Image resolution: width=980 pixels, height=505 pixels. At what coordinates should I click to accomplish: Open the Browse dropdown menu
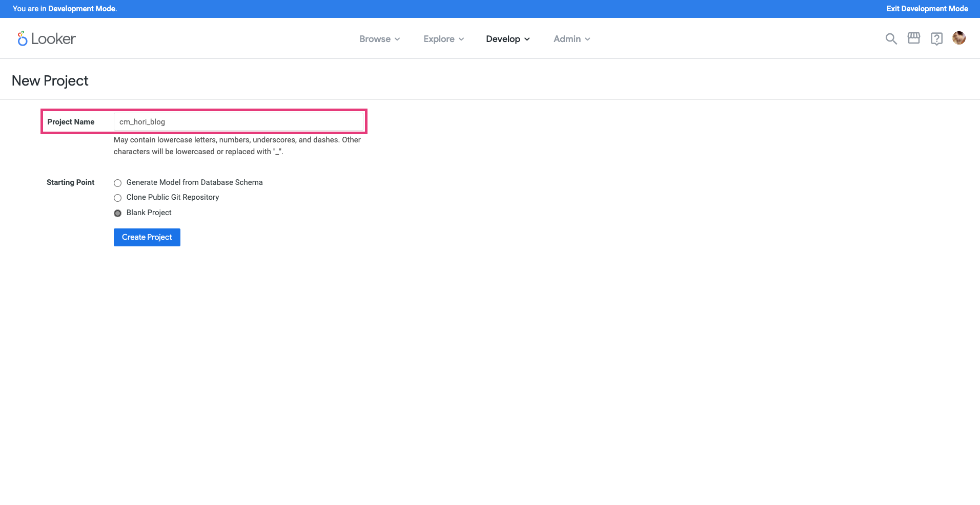tap(379, 38)
